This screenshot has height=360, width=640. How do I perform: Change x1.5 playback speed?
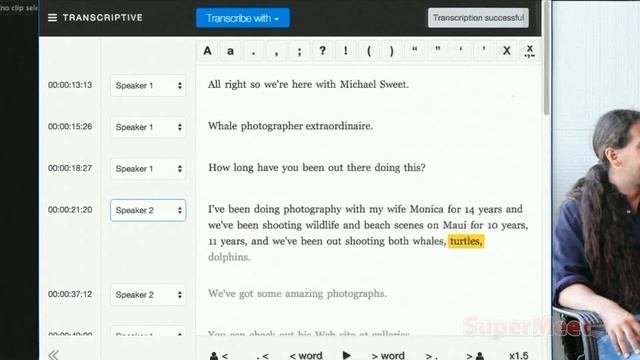tap(518, 356)
